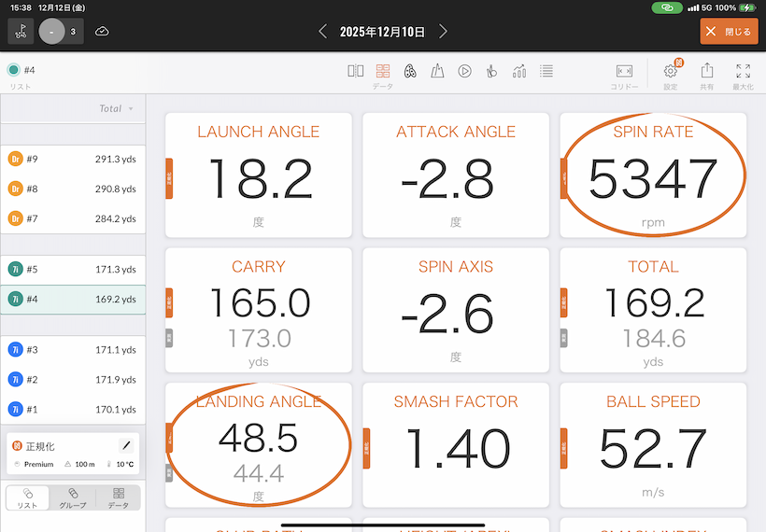Open the trend chart view icon
Viewport: 766px width, 532px height.
[519, 71]
